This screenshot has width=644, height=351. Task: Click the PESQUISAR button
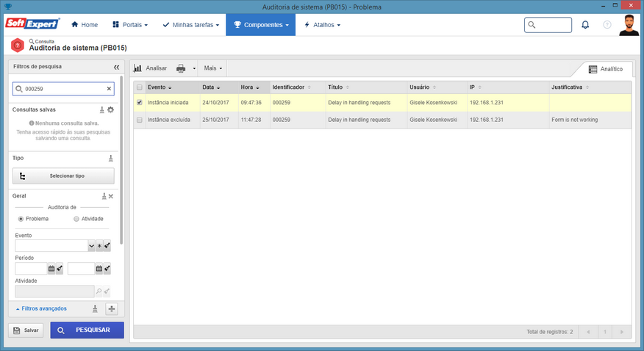tap(87, 330)
